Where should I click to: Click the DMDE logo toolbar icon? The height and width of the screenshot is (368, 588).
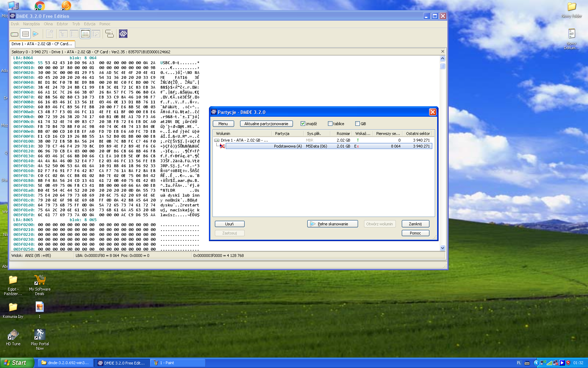123,34
